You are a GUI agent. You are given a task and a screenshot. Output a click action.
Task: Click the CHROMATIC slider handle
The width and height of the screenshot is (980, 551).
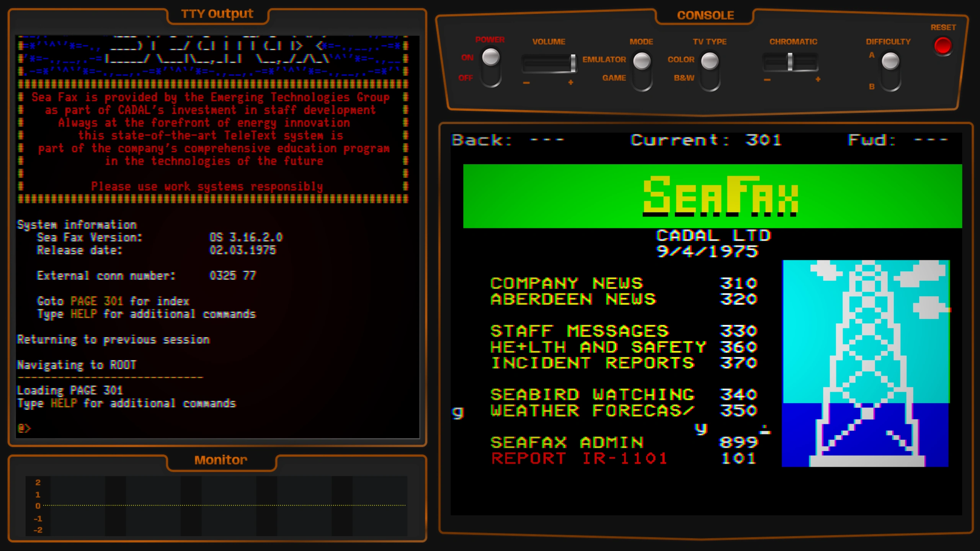(790, 62)
